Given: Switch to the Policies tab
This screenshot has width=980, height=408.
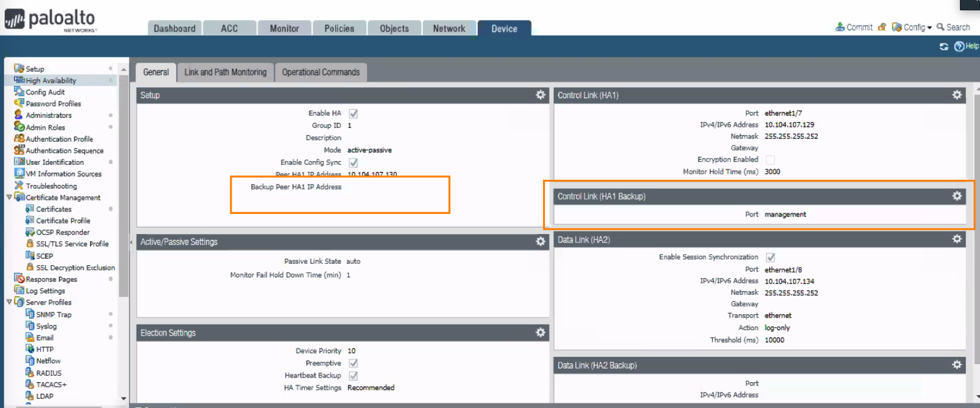Looking at the screenshot, I should pyautogui.click(x=340, y=28).
